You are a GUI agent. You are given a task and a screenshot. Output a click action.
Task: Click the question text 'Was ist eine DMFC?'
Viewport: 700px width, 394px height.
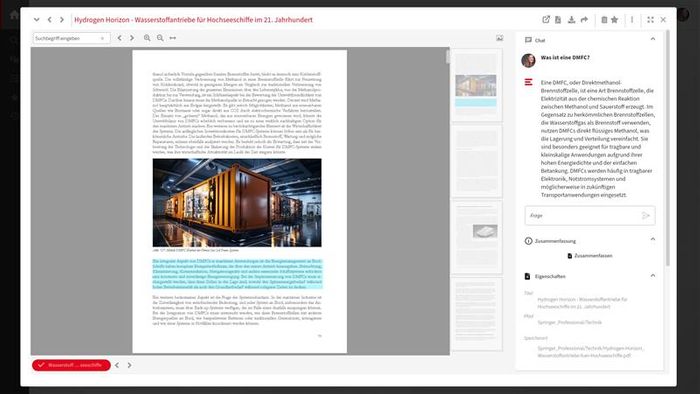[x=565, y=58]
